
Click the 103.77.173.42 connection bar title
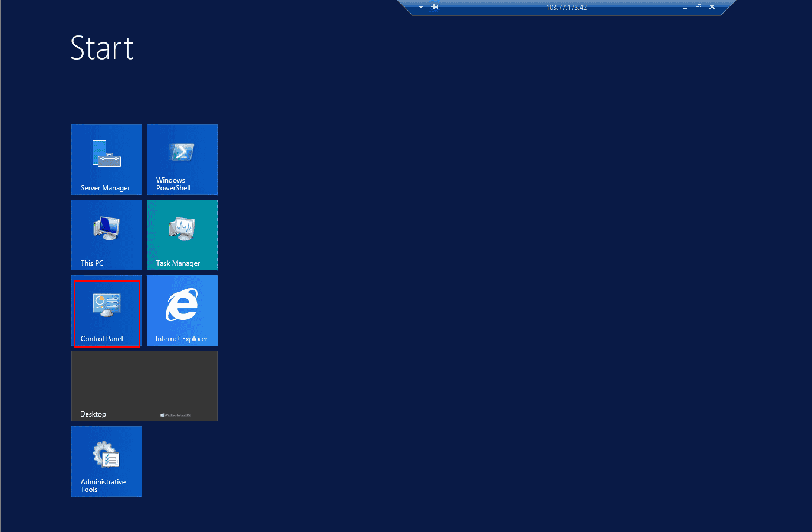pos(566,8)
